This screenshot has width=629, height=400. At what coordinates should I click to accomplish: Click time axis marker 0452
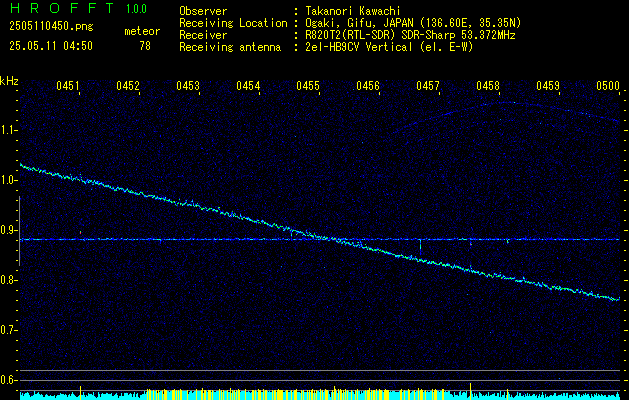[x=128, y=85]
